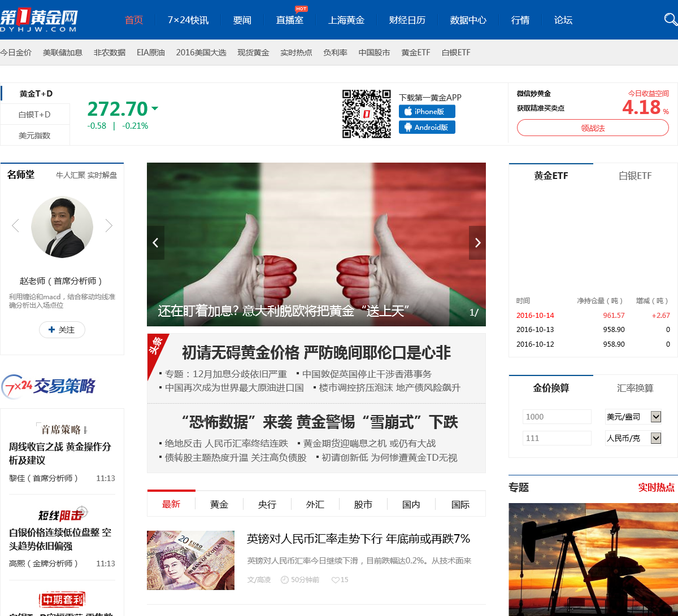The image size is (678, 616).
Task: Show previous teacher with left arrow
Action: coord(15,226)
